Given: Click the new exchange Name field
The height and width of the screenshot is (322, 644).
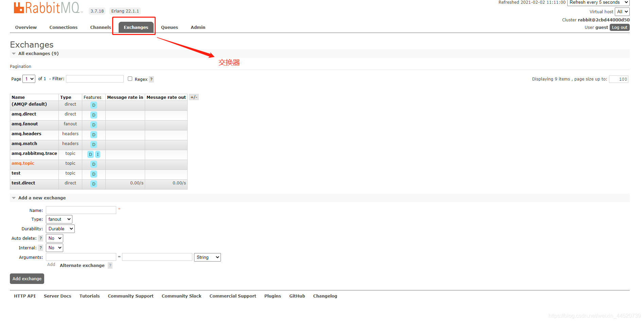Looking at the screenshot, I should (x=81, y=210).
